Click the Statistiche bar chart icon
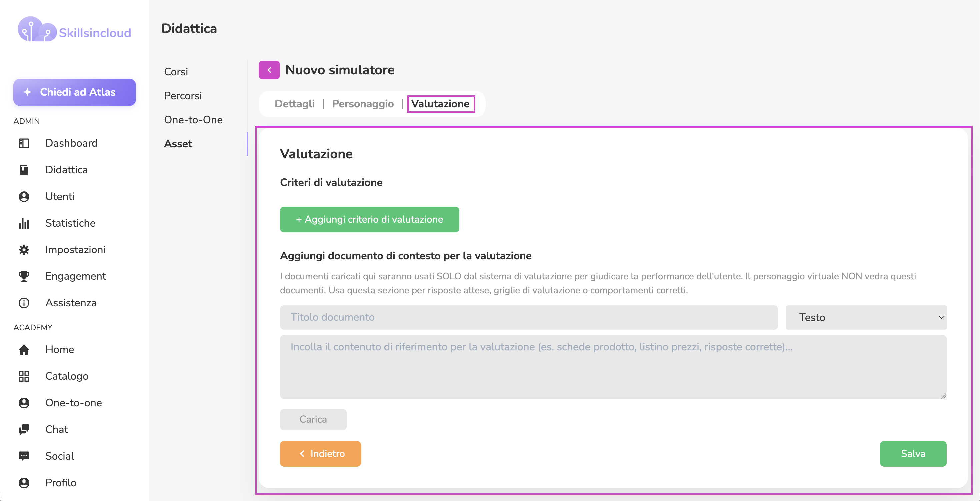 pyautogui.click(x=24, y=223)
